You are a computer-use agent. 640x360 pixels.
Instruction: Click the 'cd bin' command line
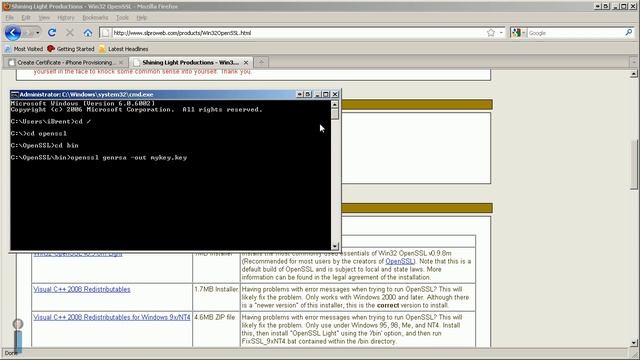[x=44, y=145]
